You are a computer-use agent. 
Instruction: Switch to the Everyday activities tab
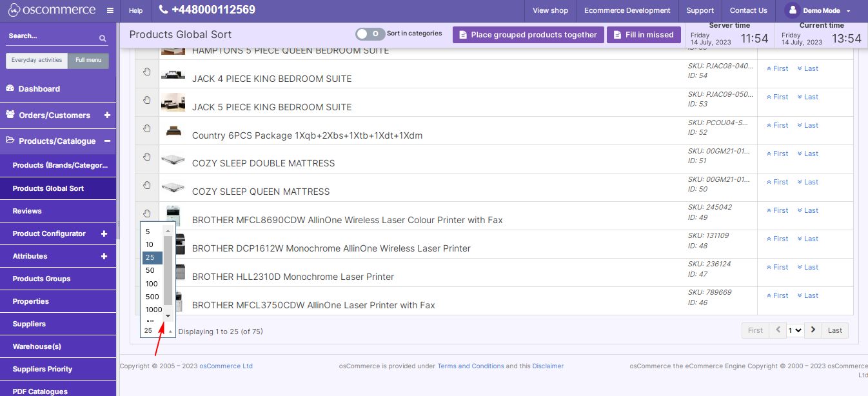coord(37,60)
